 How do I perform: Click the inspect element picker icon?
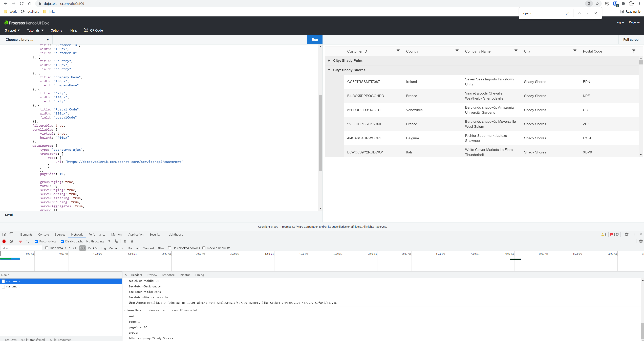4,235
